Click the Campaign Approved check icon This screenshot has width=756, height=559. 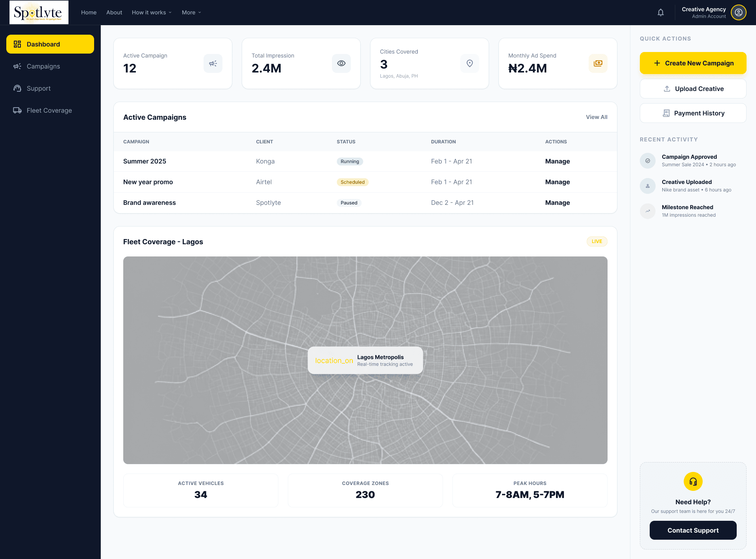(648, 161)
